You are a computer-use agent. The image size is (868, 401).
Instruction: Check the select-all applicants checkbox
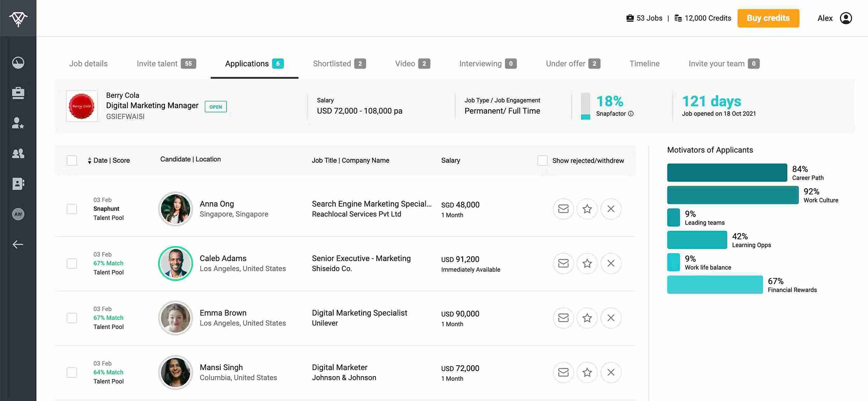point(72,160)
